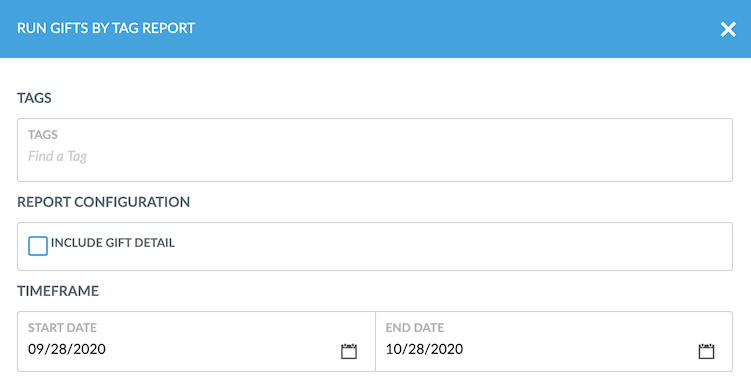
Task: Click the Start Date field label
Action: [62, 328]
